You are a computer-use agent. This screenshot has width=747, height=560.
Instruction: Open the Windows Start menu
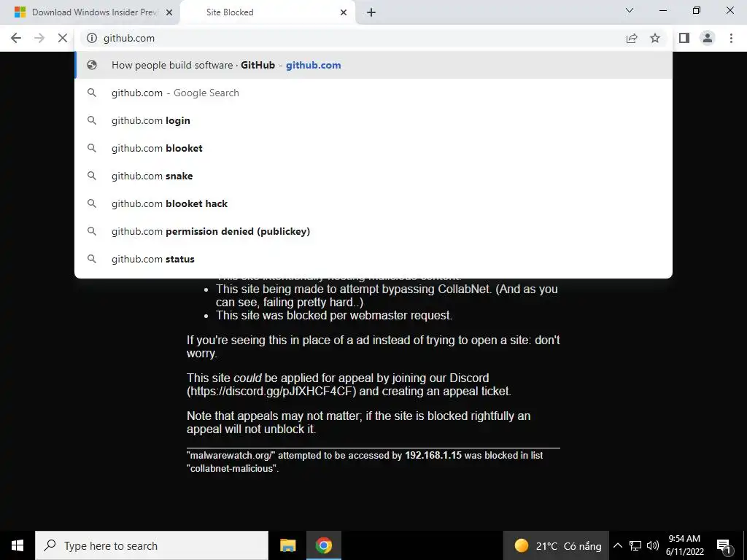[x=18, y=545]
